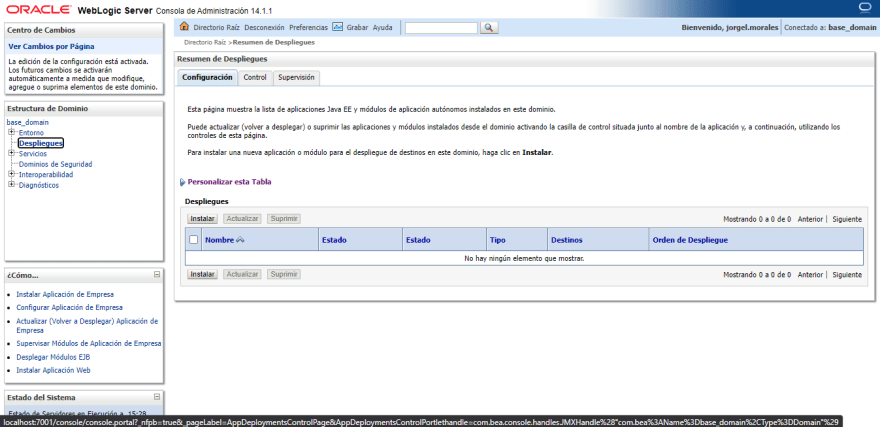Open Directorio Raíz in toolbar
The width and height of the screenshot is (880, 427).
click(217, 27)
